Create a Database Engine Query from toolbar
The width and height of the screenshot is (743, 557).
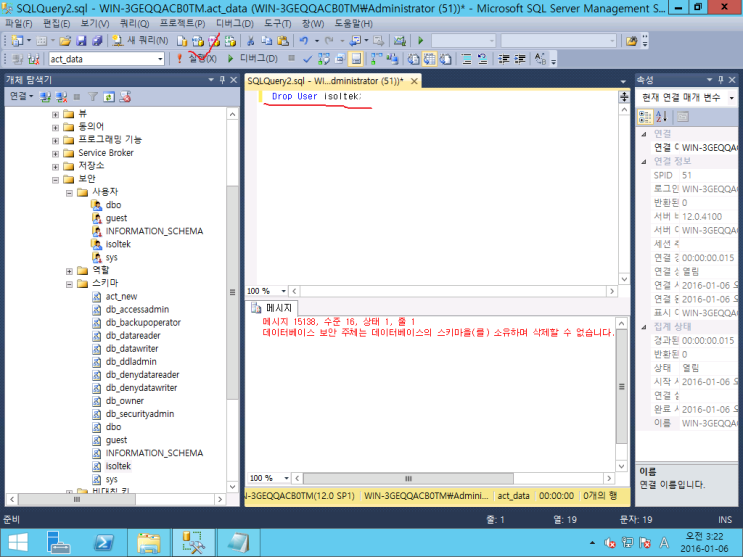click(x=182, y=41)
